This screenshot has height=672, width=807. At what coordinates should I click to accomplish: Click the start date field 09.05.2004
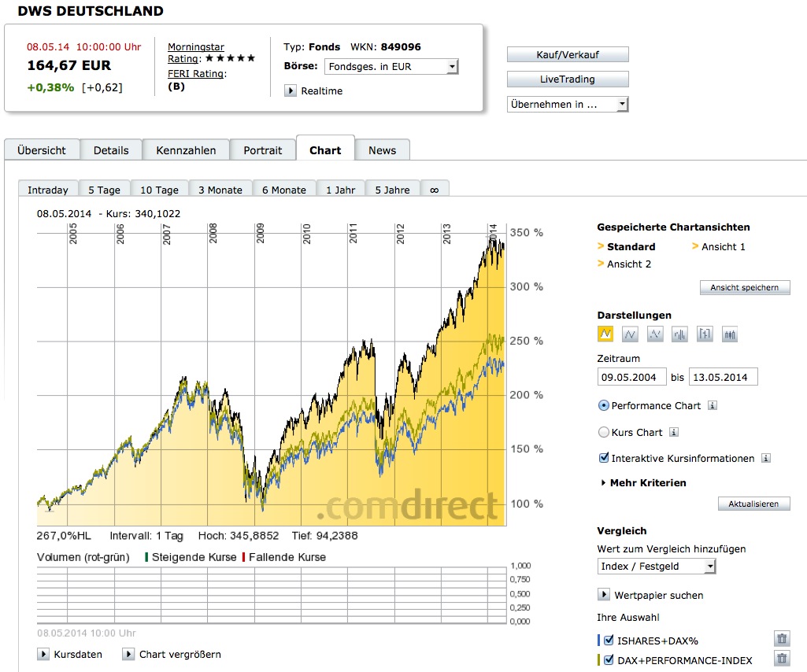632,377
